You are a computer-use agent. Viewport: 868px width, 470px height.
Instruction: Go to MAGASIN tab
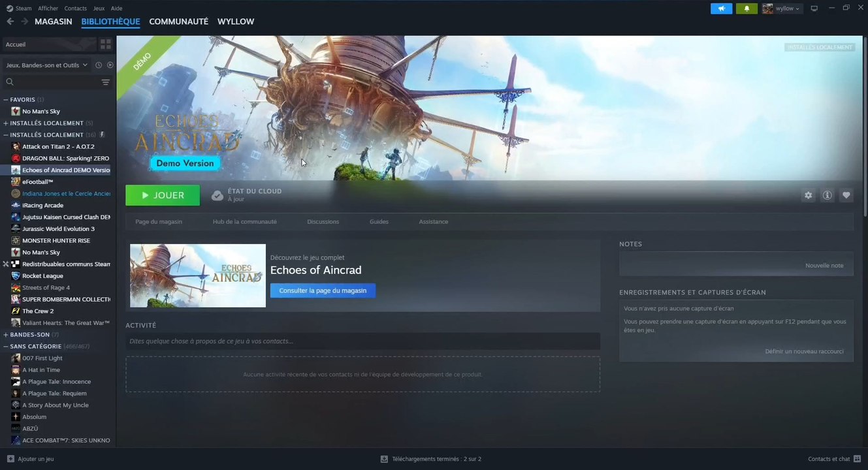pyautogui.click(x=54, y=22)
